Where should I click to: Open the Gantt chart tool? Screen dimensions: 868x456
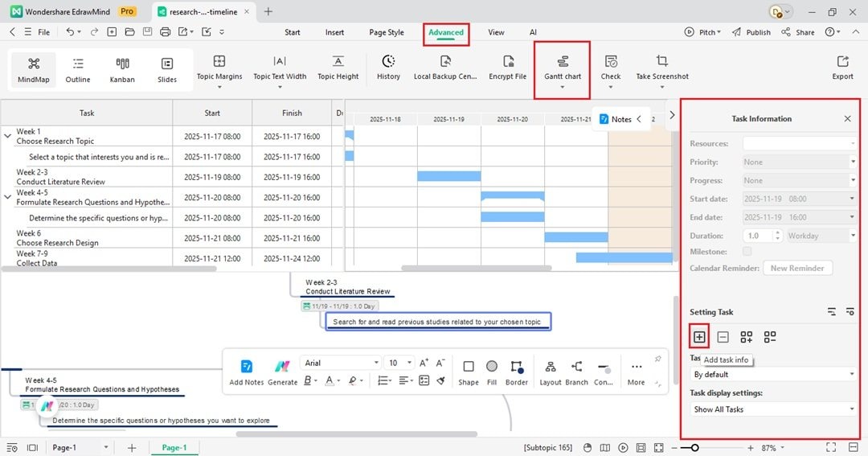pos(563,69)
